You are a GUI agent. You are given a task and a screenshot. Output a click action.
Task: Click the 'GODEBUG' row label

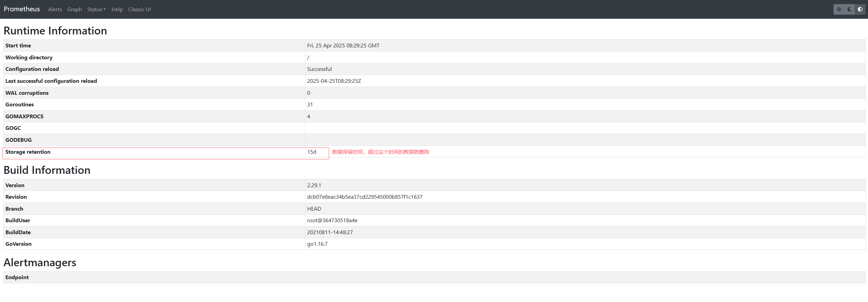(x=18, y=140)
